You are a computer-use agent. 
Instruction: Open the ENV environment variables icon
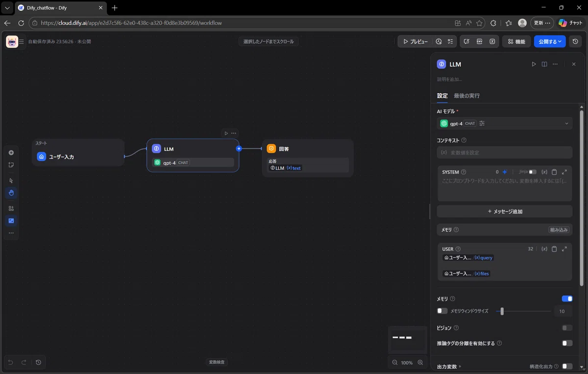pos(480,42)
